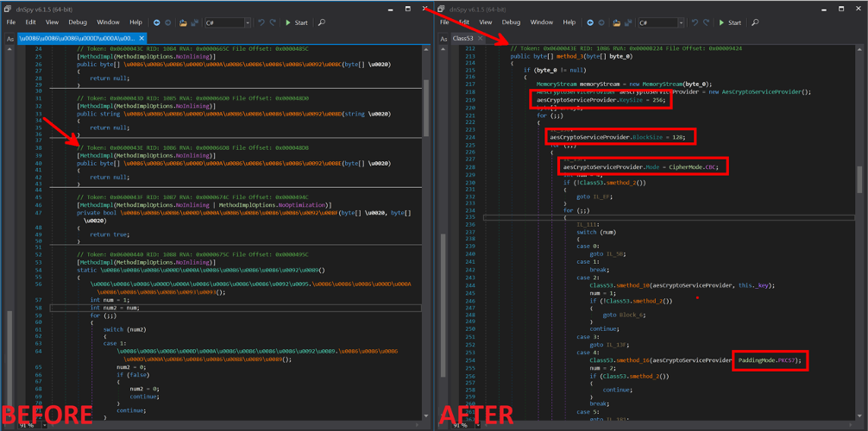Close the Class53 tab
Screen dimensions: 868x431
pos(481,39)
